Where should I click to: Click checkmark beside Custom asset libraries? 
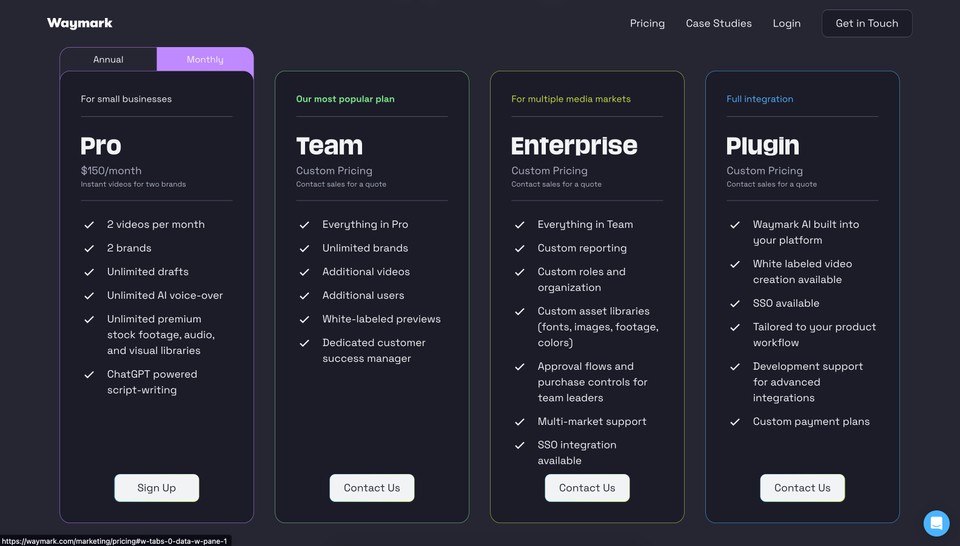pos(520,312)
